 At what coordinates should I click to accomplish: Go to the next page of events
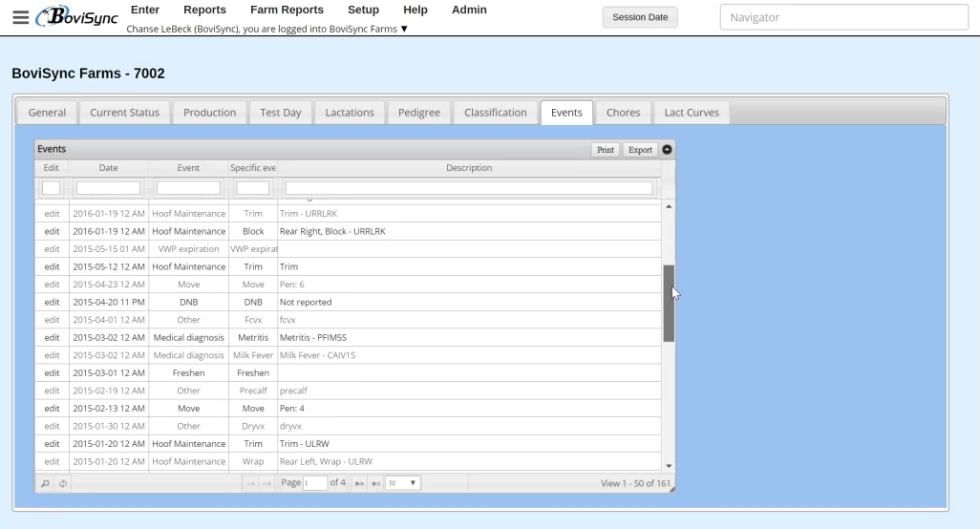coord(359,483)
